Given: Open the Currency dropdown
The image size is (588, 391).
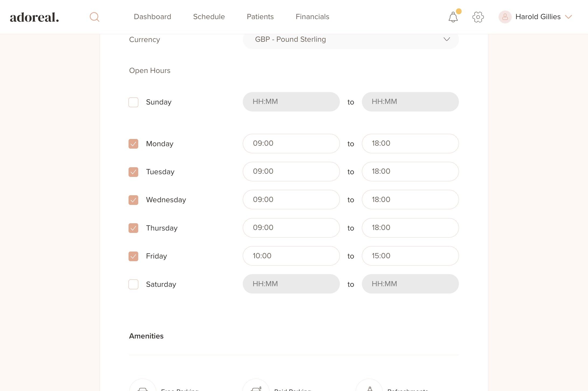Looking at the screenshot, I should (351, 40).
